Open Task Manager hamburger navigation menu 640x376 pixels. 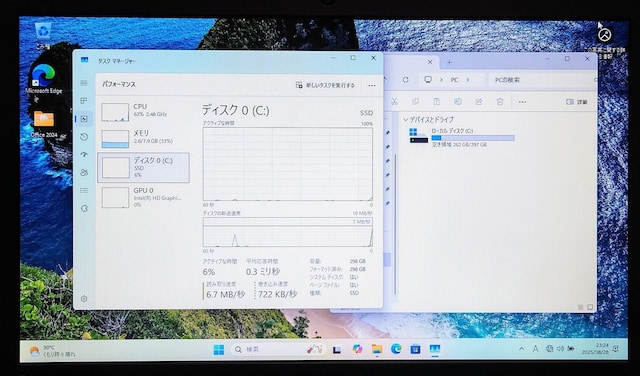point(84,83)
